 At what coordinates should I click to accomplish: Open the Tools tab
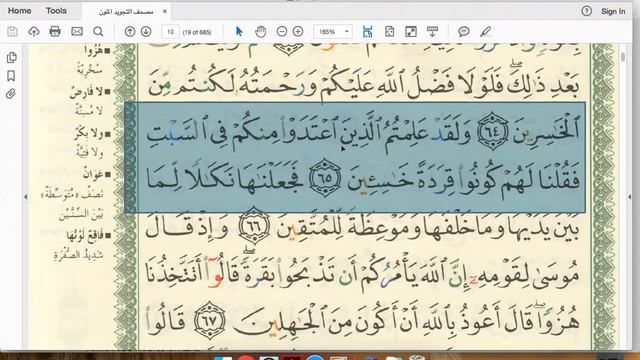[x=56, y=11]
